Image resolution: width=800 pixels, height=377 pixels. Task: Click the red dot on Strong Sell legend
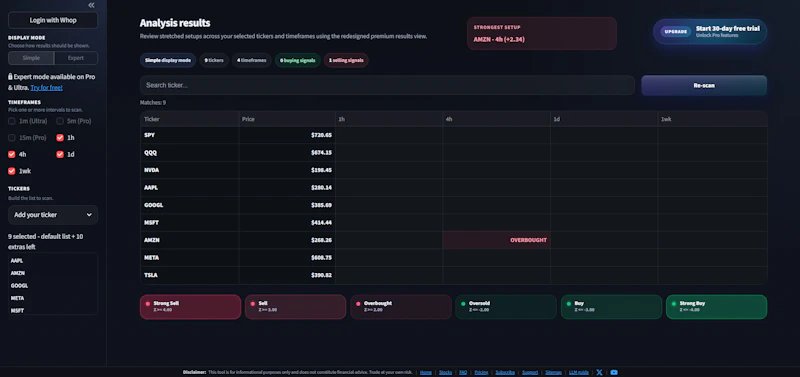pos(148,304)
